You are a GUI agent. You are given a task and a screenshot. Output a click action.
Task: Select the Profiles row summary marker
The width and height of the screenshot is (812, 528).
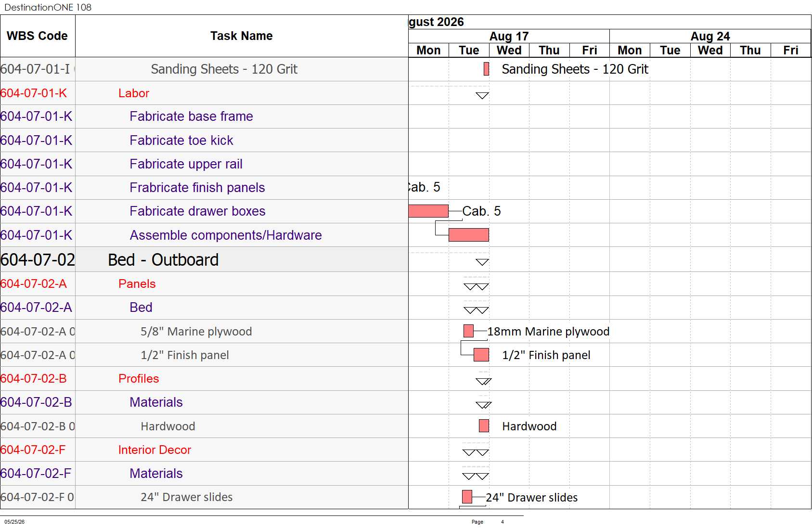point(483,382)
